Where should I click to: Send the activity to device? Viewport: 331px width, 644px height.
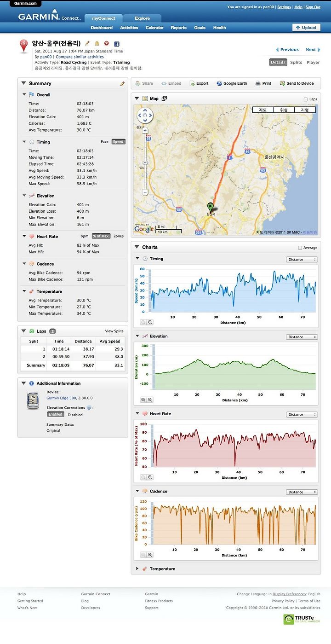pyautogui.click(x=297, y=83)
